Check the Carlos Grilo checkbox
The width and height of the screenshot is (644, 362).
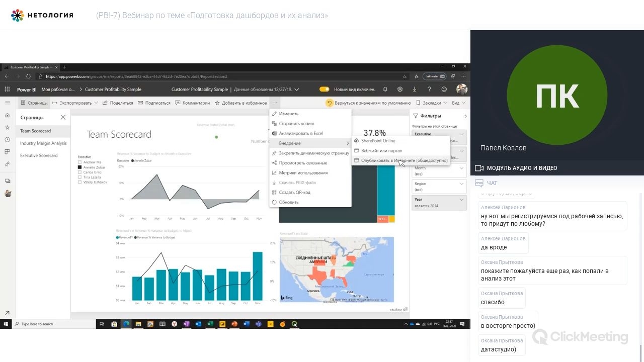[79, 172]
